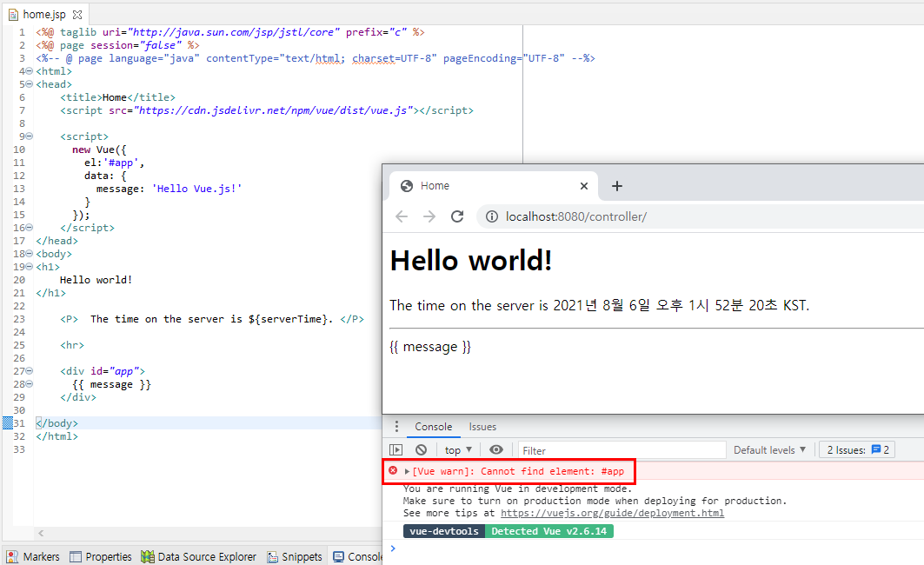Image resolution: width=924 pixels, height=565 pixels.
Task: Click the ${serverTime} expression on line 23
Action: (287, 319)
